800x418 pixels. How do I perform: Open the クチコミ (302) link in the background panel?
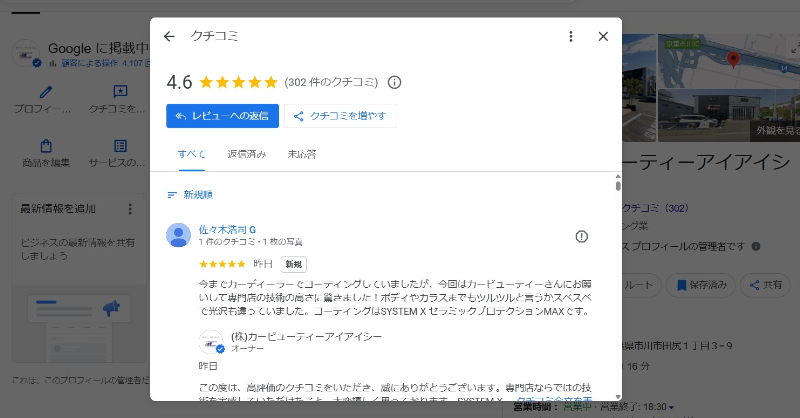655,208
